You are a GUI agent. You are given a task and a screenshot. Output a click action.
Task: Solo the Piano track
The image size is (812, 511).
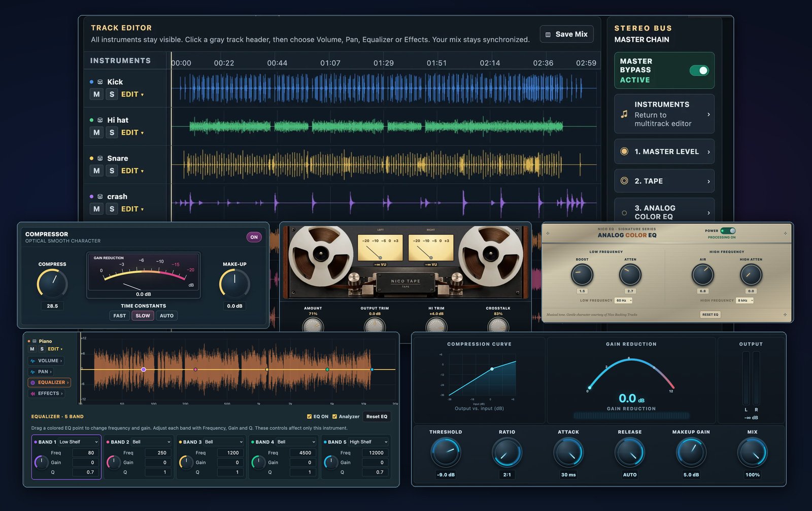(x=42, y=349)
